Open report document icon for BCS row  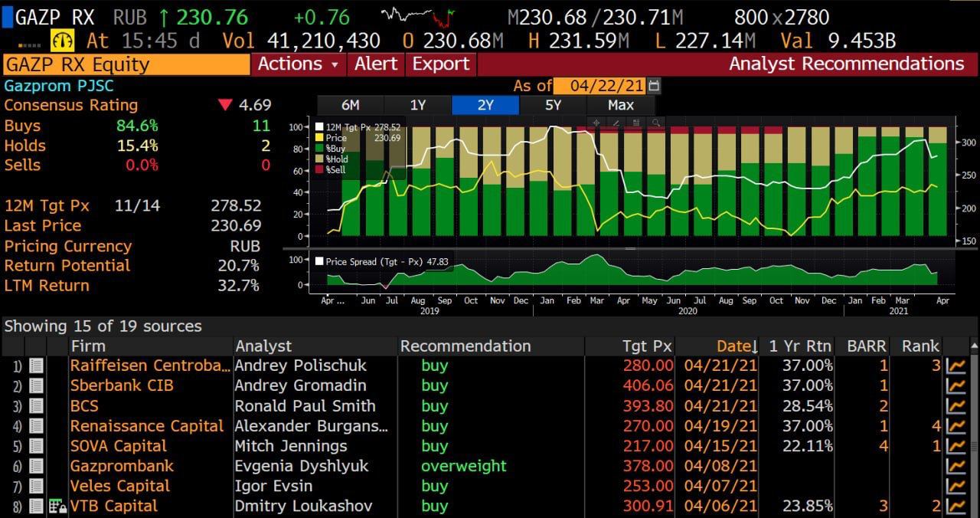point(36,406)
